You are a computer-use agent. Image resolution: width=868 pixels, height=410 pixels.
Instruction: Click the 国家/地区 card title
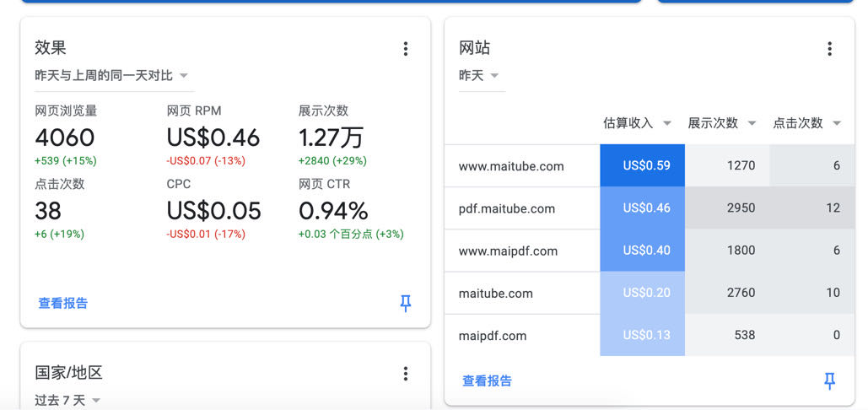68,372
